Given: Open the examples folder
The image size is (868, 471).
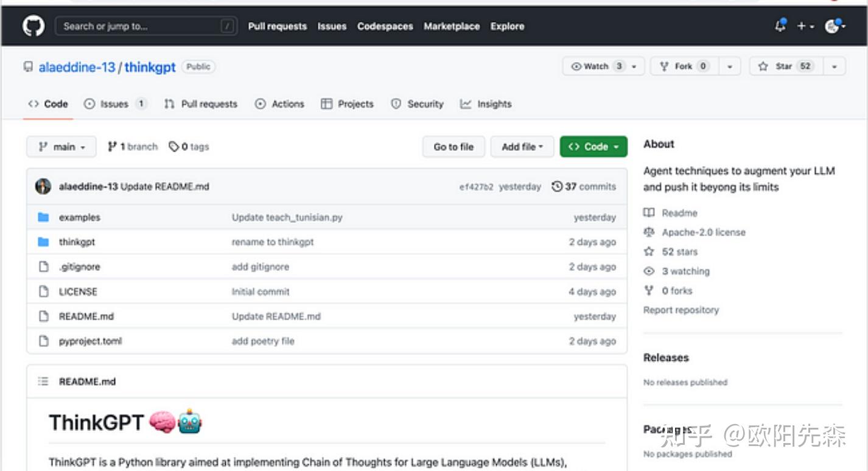Looking at the screenshot, I should [x=80, y=217].
